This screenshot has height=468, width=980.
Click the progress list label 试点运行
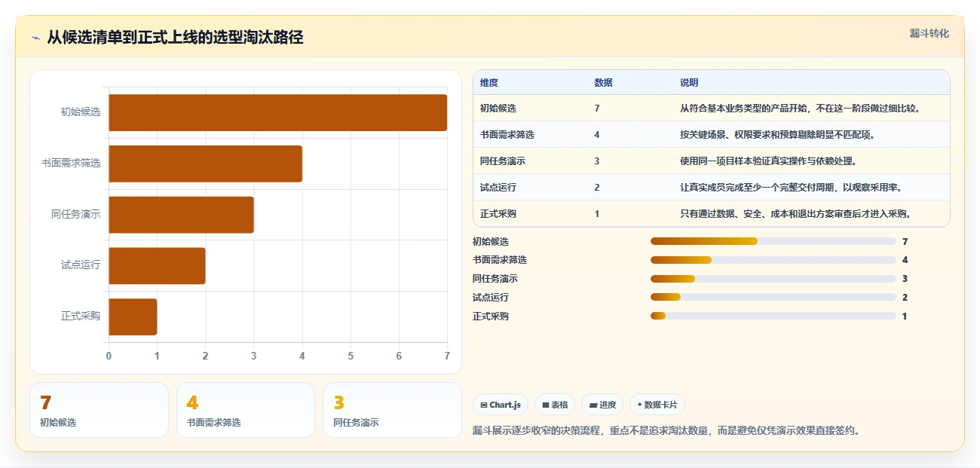pos(491,298)
